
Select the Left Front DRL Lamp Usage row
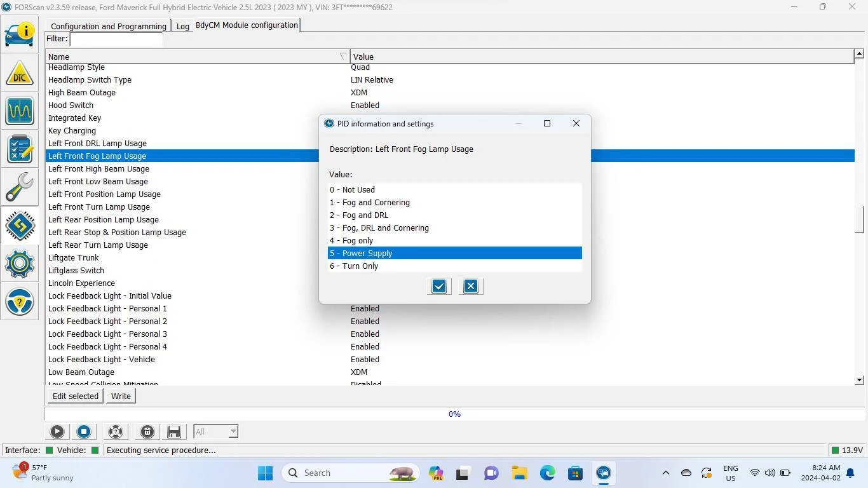450,143
